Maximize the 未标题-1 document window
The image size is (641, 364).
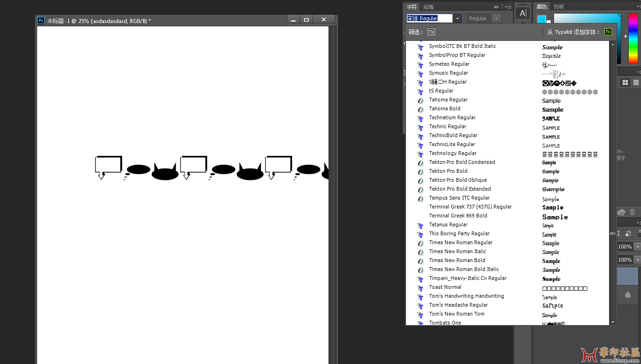(x=306, y=20)
